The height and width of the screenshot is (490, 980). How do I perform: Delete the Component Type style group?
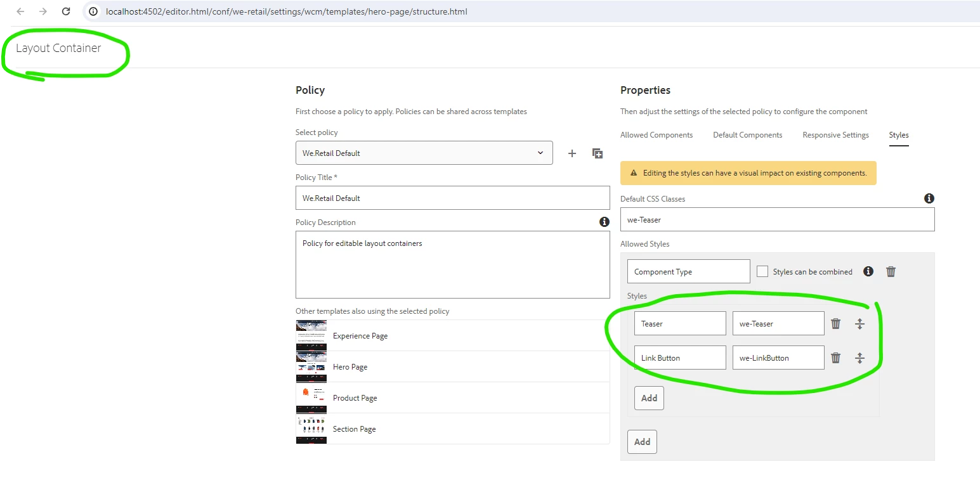click(891, 271)
